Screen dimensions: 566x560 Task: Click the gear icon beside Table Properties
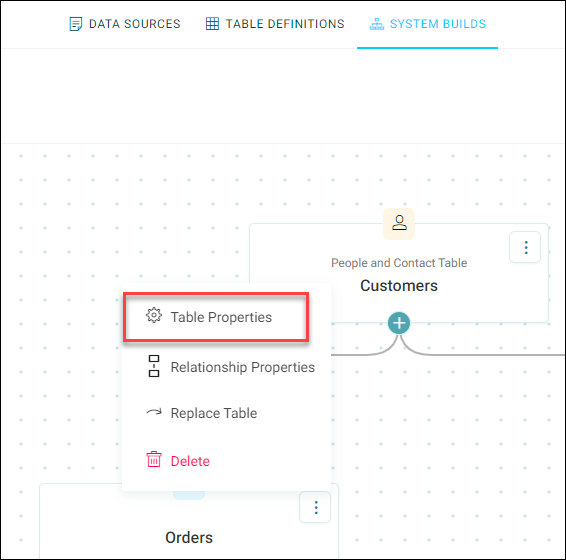154,316
